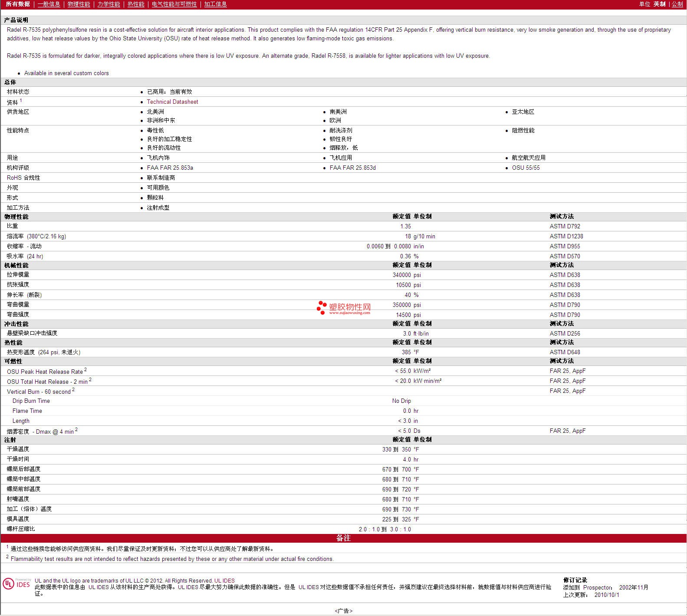
Task: Click the 干燥时间 row label
Action: tap(18, 459)
